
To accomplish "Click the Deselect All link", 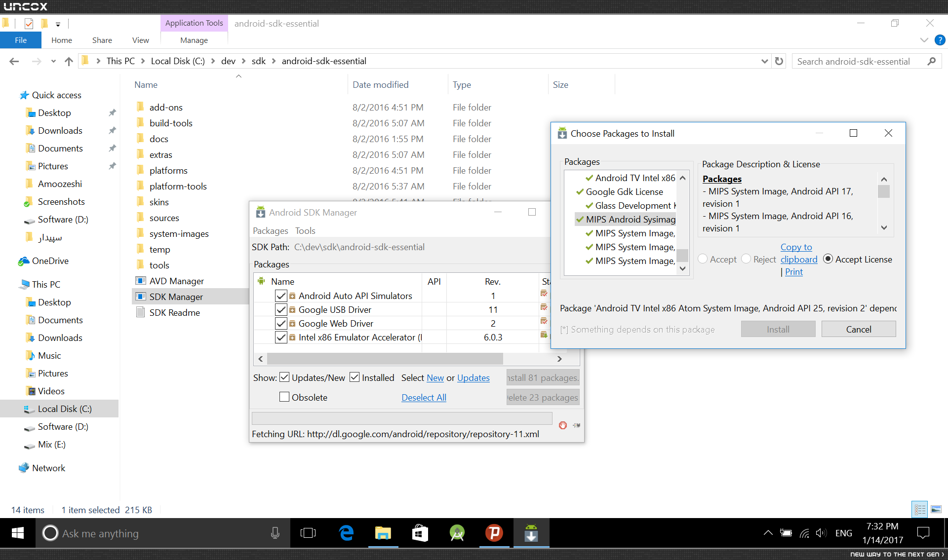I will pyautogui.click(x=424, y=398).
